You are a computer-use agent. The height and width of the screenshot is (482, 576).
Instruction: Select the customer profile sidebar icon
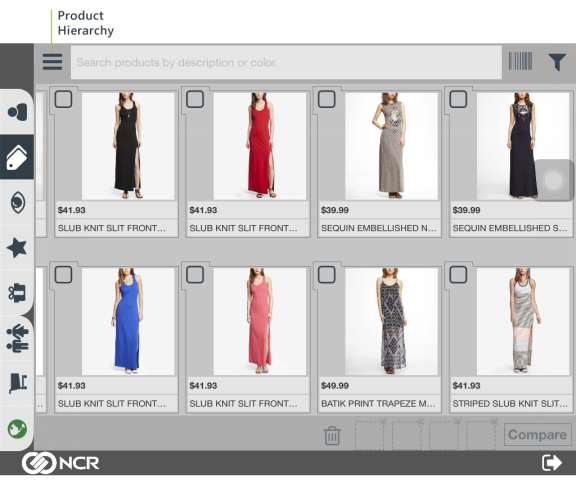[x=17, y=112]
